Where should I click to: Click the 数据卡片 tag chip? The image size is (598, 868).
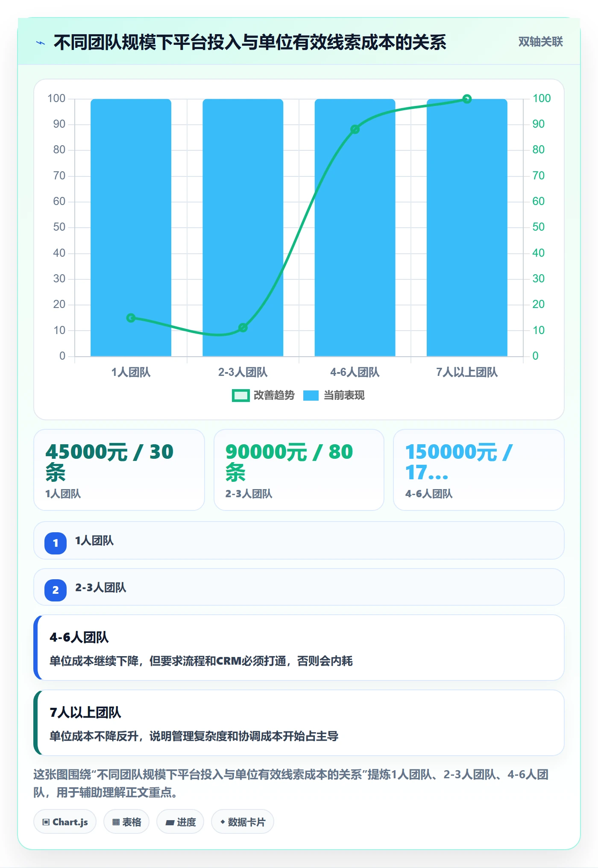[x=243, y=822]
